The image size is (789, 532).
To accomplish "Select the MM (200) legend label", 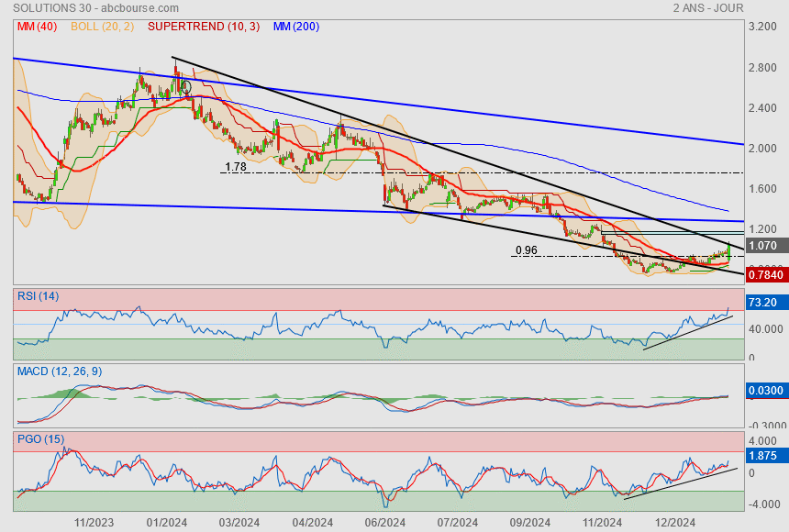I will [x=296, y=27].
